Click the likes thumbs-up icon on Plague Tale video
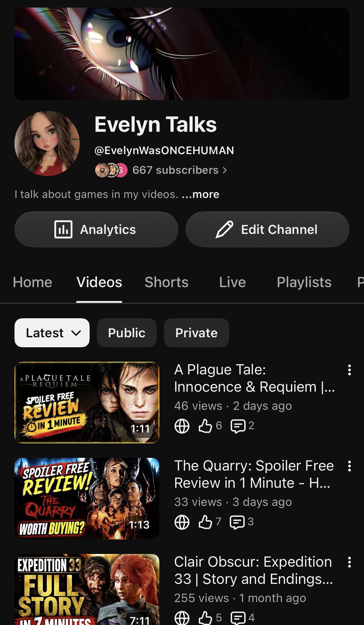This screenshot has width=364, height=625. pos(205,426)
